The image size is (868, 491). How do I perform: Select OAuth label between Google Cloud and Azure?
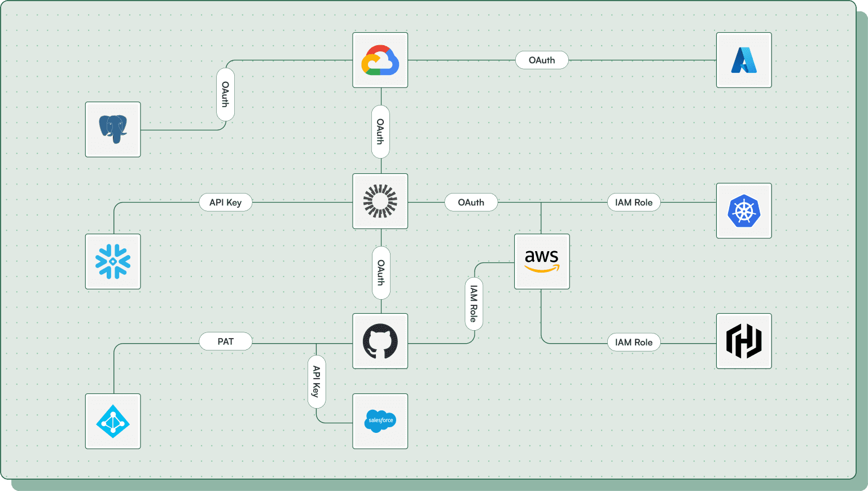click(542, 60)
